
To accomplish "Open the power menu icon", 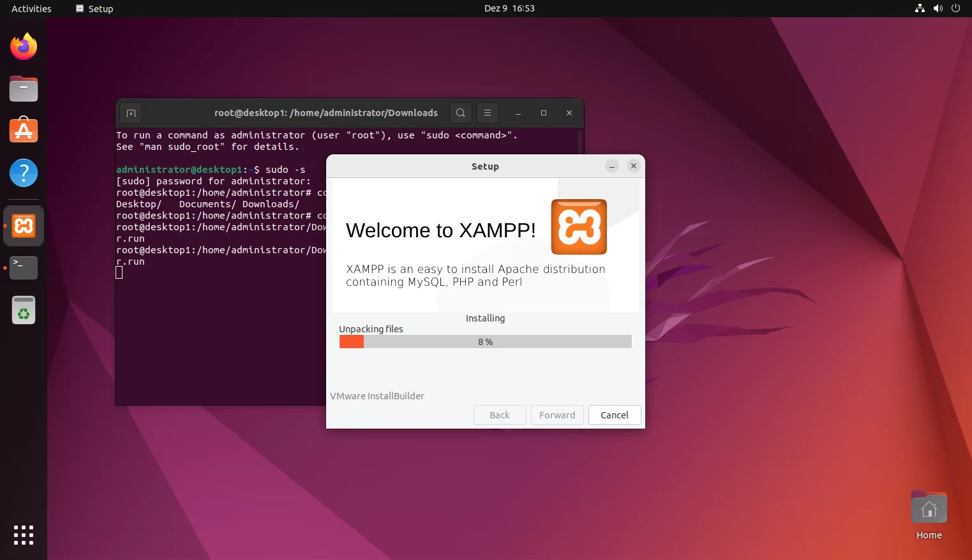I will 955,8.
